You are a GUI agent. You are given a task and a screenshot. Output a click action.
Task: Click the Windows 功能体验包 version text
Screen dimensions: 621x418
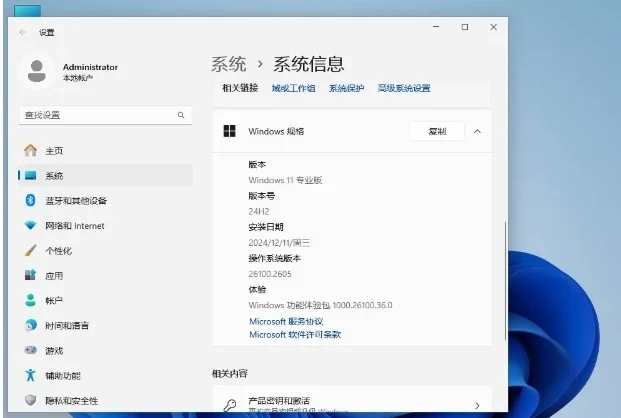320,305
